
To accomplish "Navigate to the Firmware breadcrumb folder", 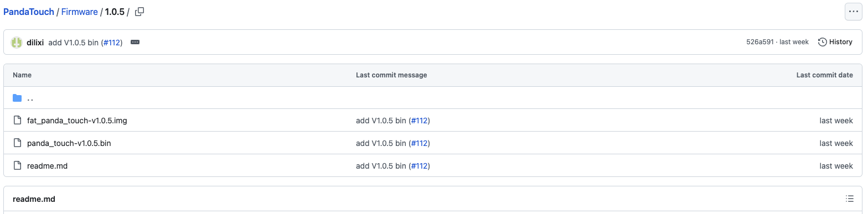I will (x=80, y=12).
